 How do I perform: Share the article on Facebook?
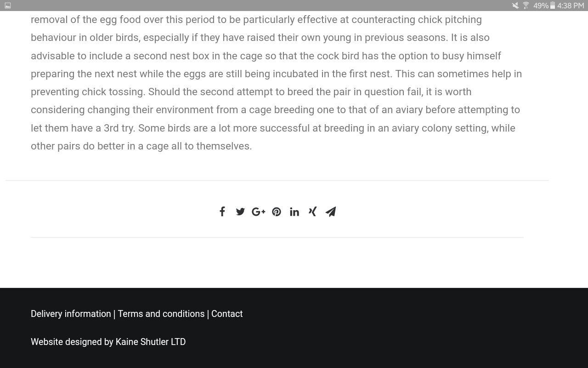pyautogui.click(x=222, y=212)
